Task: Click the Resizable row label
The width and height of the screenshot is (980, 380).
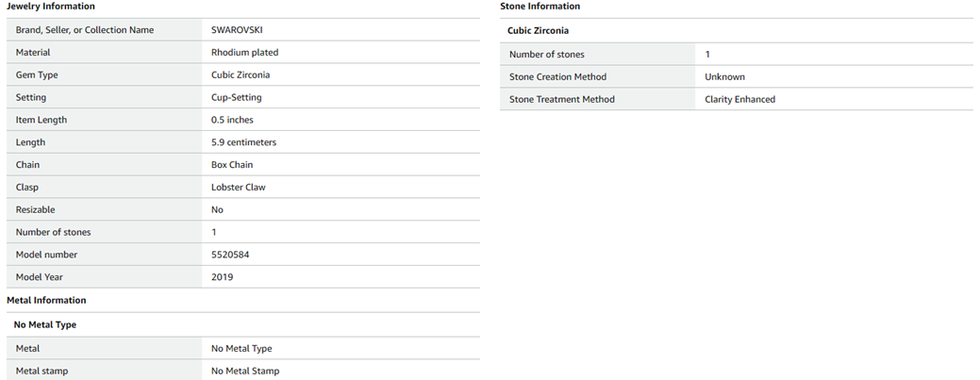Action: 37,210
